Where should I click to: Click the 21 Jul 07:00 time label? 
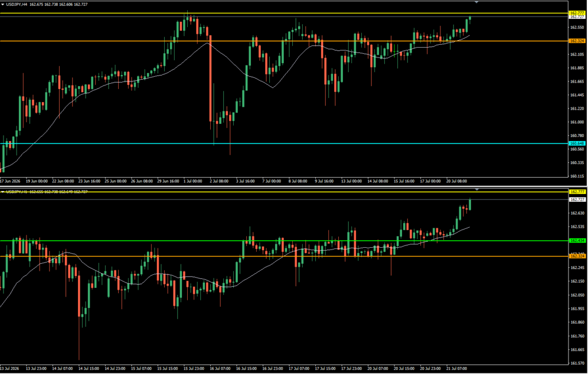point(457,369)
